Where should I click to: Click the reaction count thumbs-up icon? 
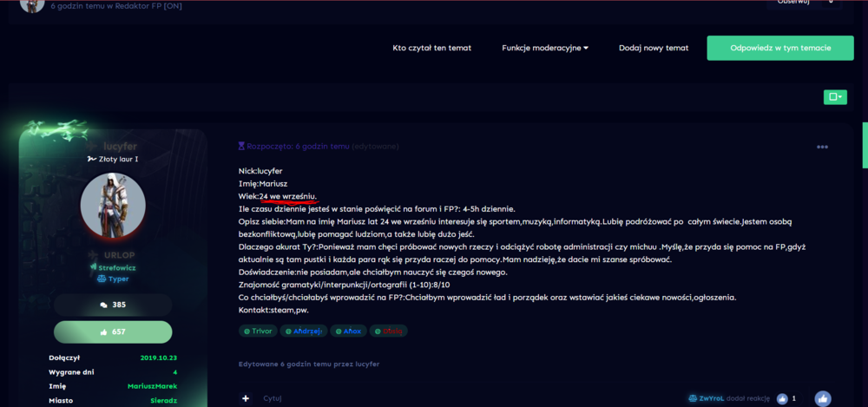pos(782,398)
